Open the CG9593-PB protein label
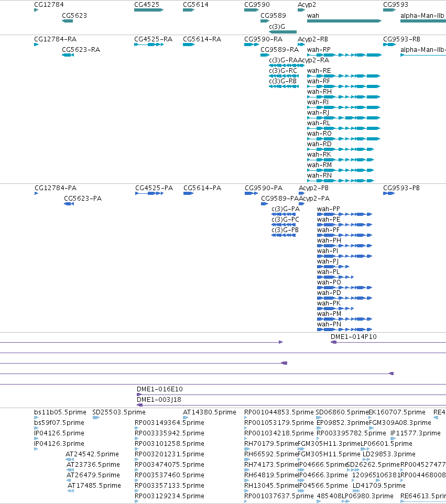Image resolution: width=446 pixels, height=504 pixels. (x=401, y=188)
